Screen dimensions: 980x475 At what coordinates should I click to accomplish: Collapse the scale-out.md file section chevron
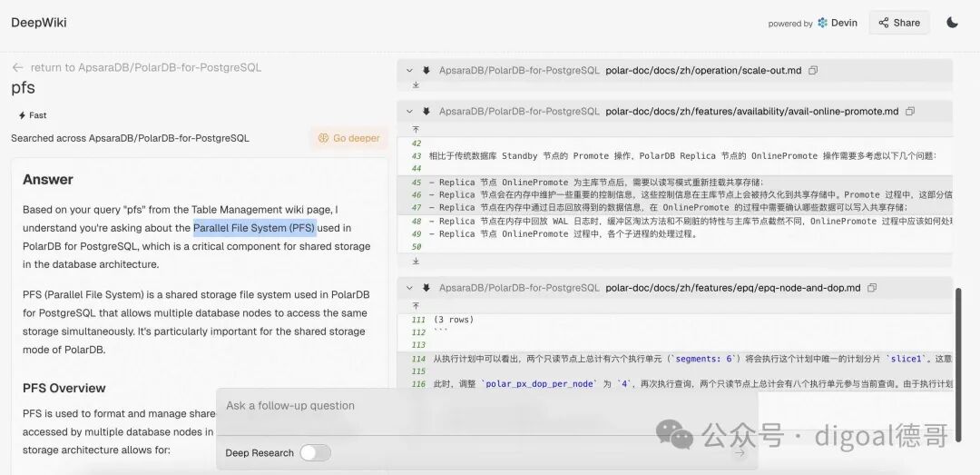[x=409, y=71]
